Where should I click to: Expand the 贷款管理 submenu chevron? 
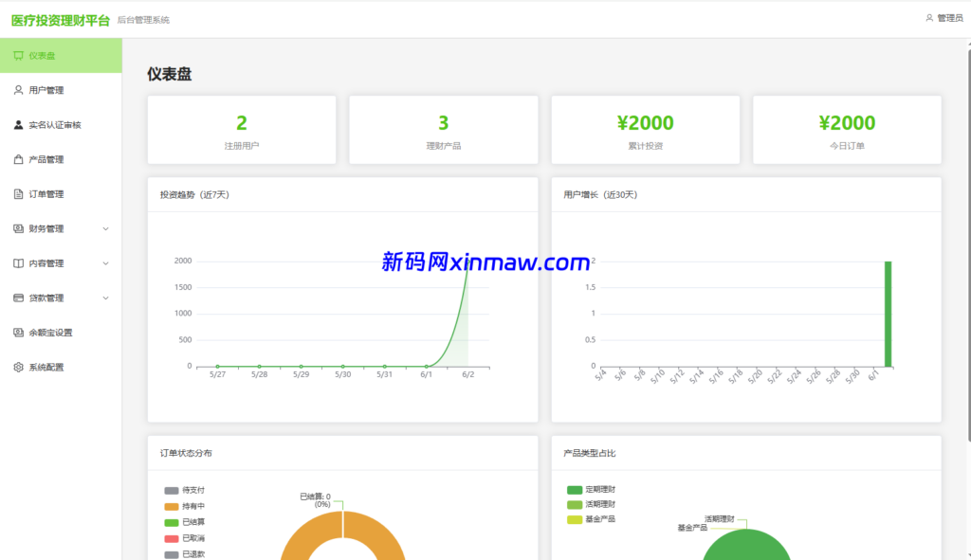click(106, 298)
